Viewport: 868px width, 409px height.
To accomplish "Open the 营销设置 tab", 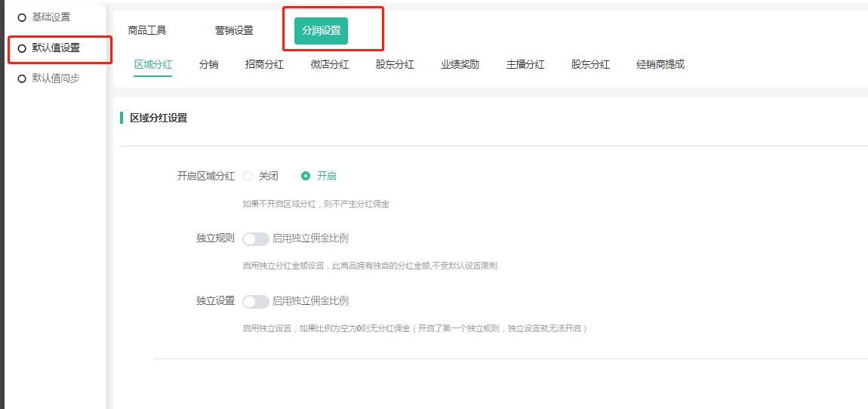I will coord(234,31).
